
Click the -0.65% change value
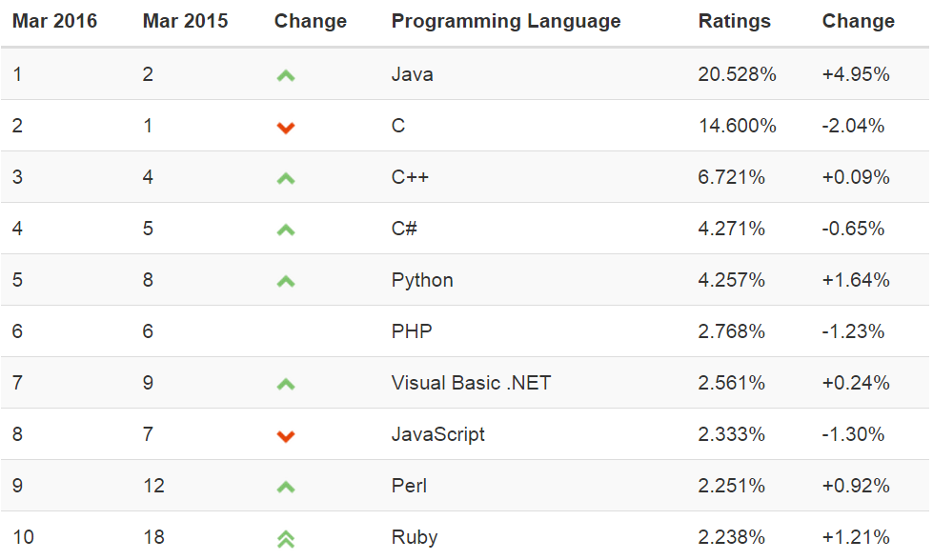[x=853, y=229]
